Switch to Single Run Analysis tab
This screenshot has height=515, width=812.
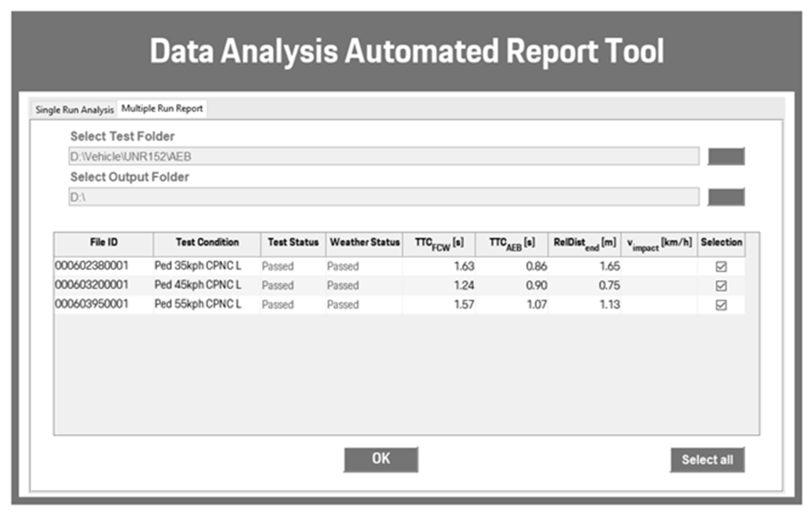click(74, 110)
